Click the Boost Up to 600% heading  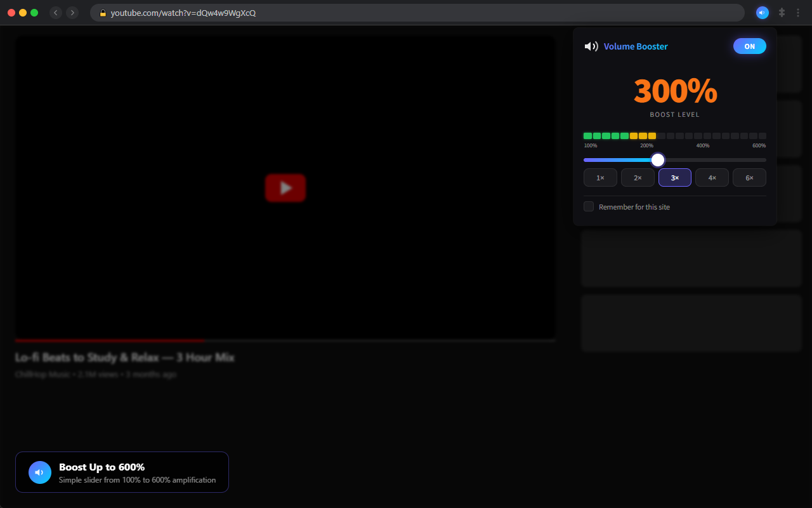point(101,467)
